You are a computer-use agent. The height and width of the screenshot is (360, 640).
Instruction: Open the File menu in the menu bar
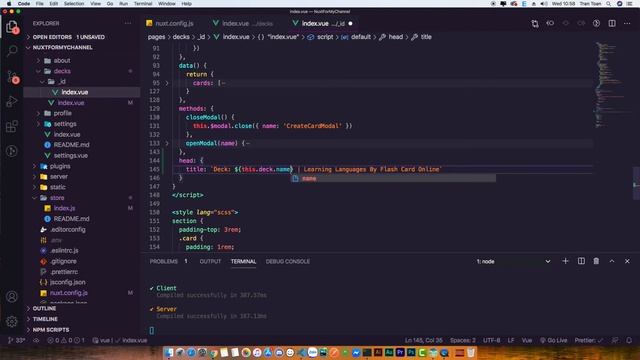point(39,4)
